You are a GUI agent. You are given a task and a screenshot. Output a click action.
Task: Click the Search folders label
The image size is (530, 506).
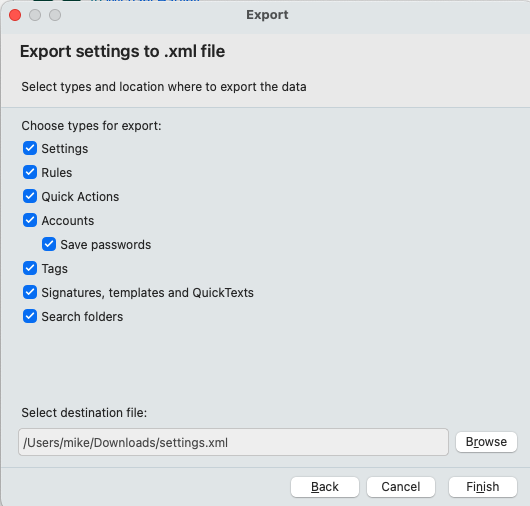tap(82, 317)
